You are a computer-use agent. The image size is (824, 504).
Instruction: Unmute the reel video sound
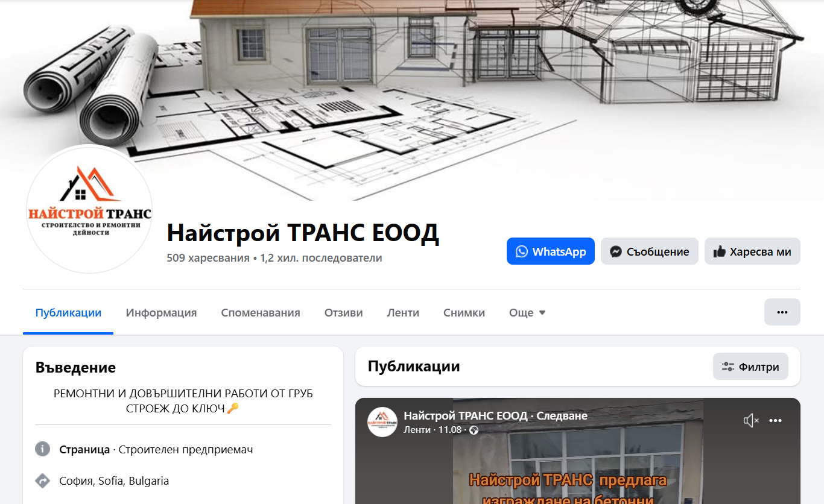click(750, 421)
